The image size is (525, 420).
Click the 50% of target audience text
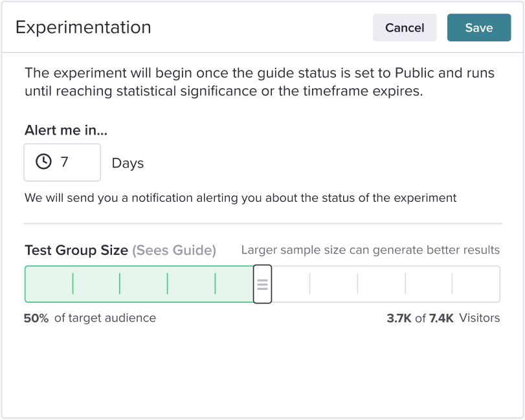90,318
